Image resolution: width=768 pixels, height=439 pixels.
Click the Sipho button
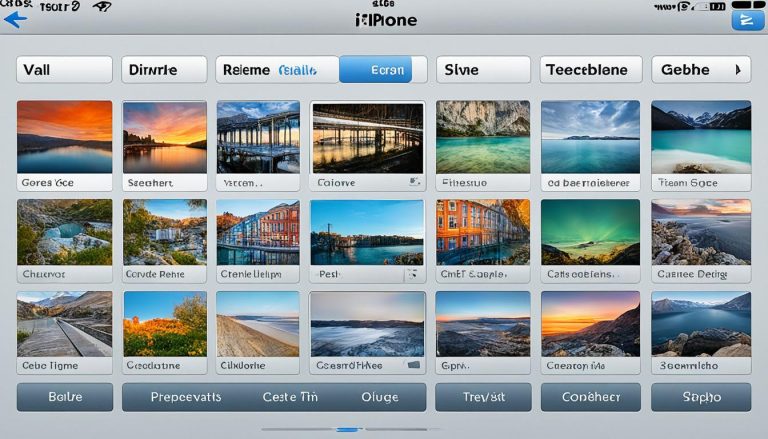click(x=701, y=397)
